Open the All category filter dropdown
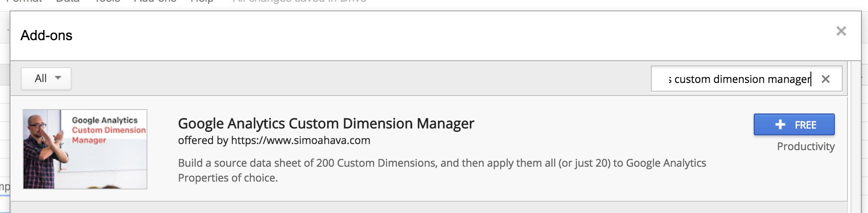The width and height of the screenshot is (868, 213). pyautogui.click(x=46, y=79)
